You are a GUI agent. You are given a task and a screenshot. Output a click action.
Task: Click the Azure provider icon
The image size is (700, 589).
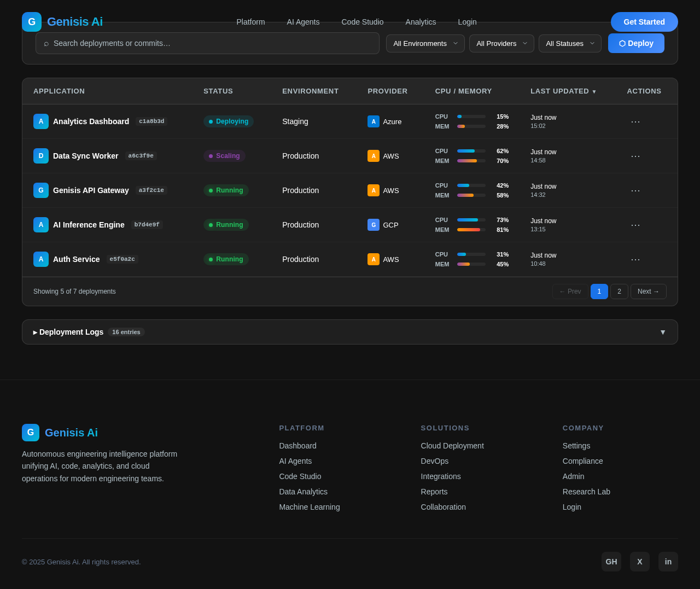click(x=374, y=121)
